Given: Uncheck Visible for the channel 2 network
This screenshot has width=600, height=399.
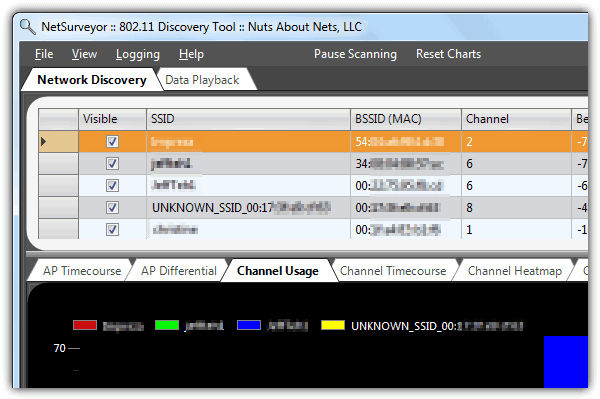Looking at the screenshot, I should click(112, 142).
